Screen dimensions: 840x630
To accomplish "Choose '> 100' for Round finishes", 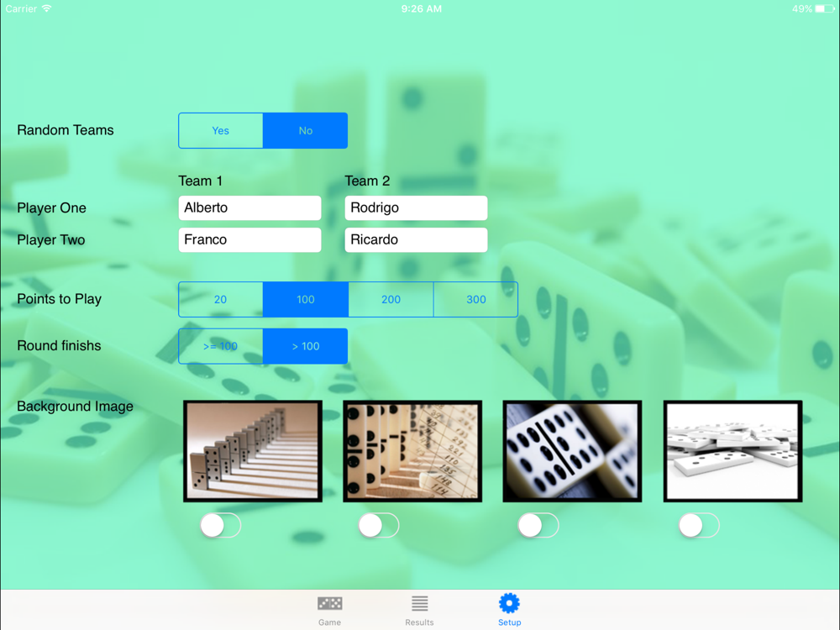I will [x=306, y=346].
